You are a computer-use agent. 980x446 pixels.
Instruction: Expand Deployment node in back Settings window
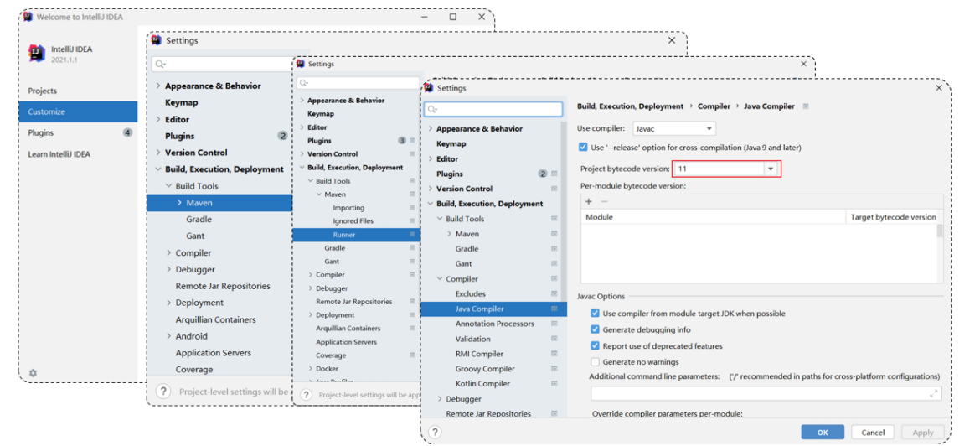168,303
